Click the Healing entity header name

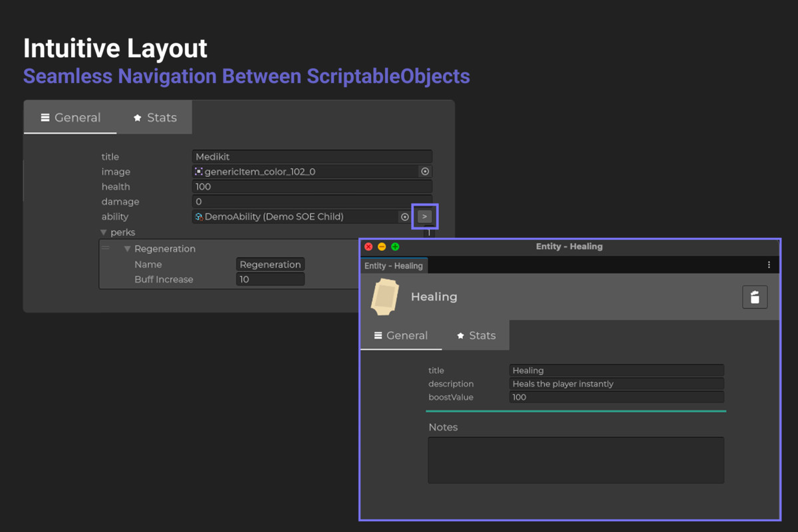(434, 297)
